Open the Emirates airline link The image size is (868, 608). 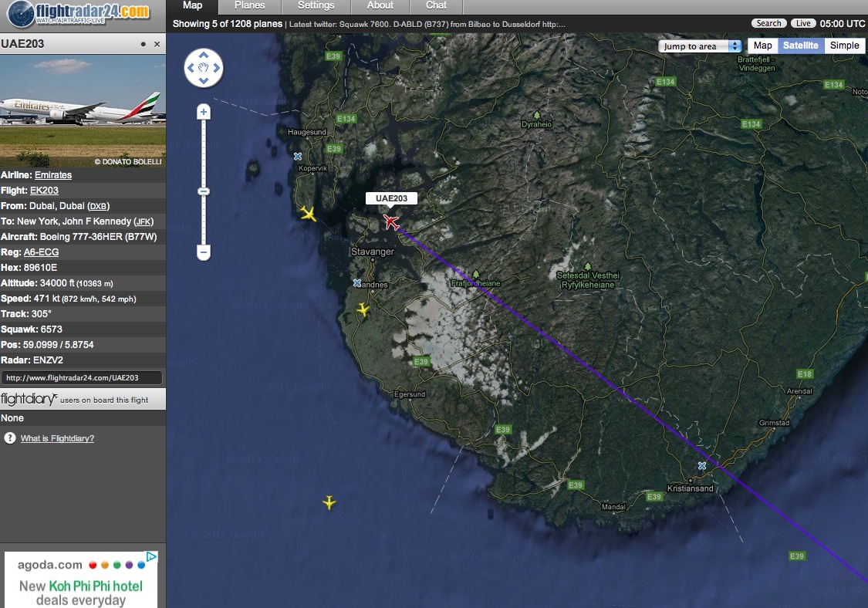(x=53, y=175)
